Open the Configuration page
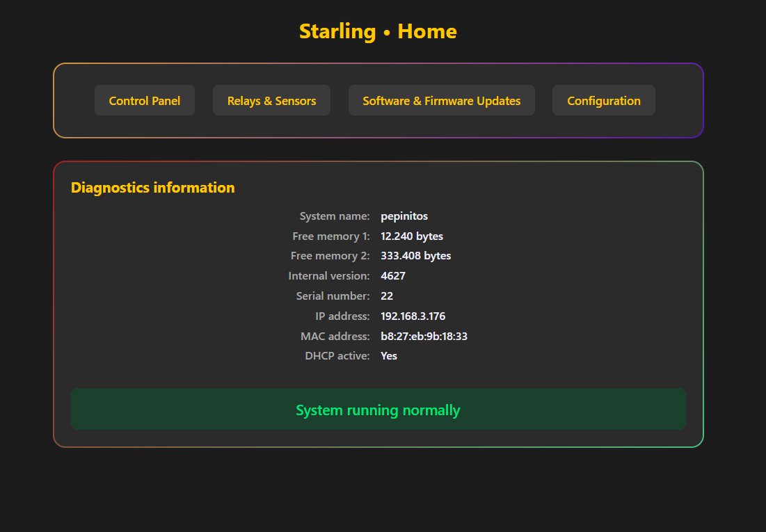The width and height of the screenshot is (766, 532). pos(603,101)
